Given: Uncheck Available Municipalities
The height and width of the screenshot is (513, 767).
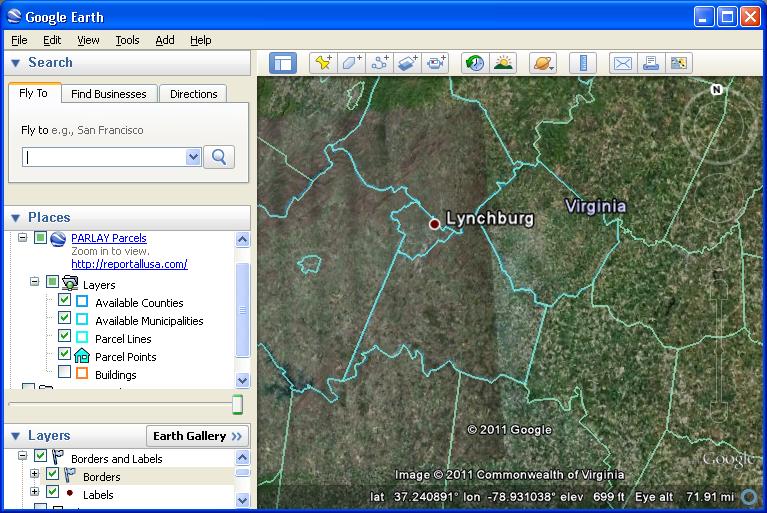Looking at the screenshot, I should click(64, 317).
